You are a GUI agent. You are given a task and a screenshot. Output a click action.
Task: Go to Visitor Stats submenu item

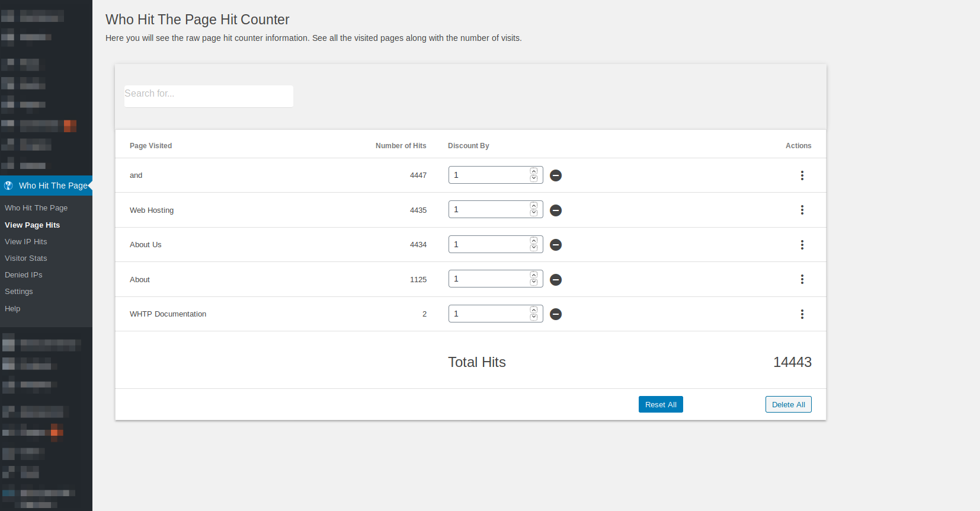26,258
